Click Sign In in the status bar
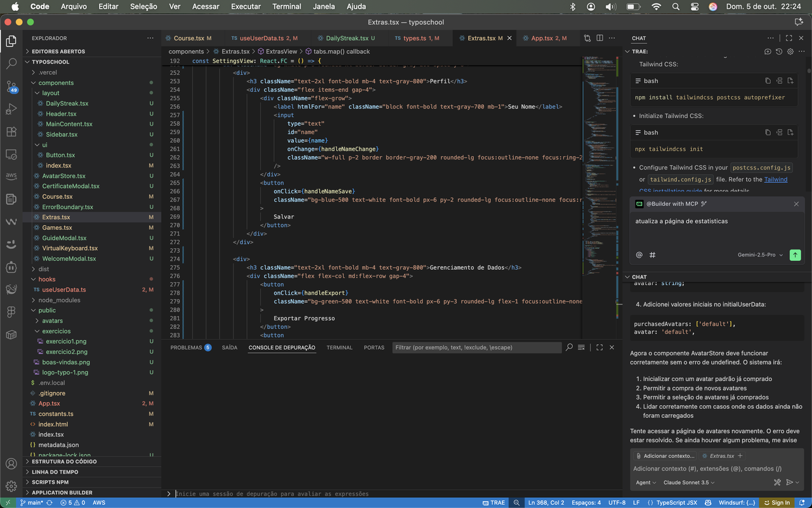The image size is (812, 508). coord(776,502)
